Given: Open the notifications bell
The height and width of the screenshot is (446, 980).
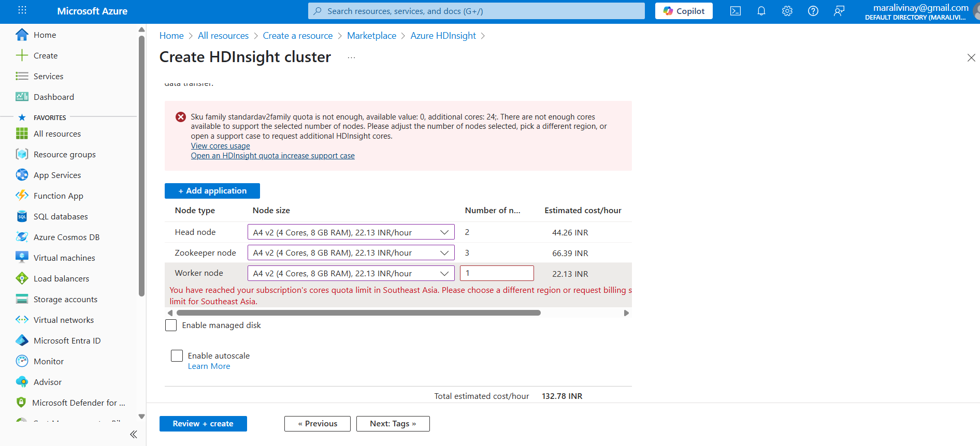Looking at the screenshot, I should pyautogui.click(x=761, y=11).
